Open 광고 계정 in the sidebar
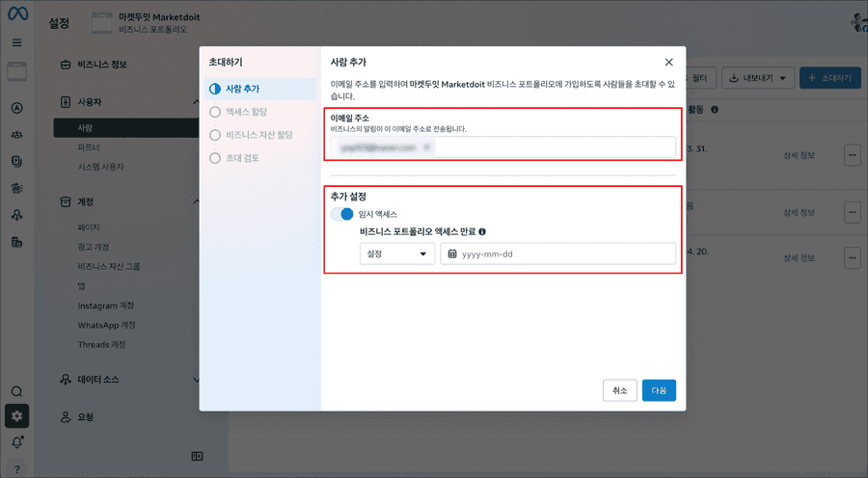 pyautogui.click(x=93, y=247)
